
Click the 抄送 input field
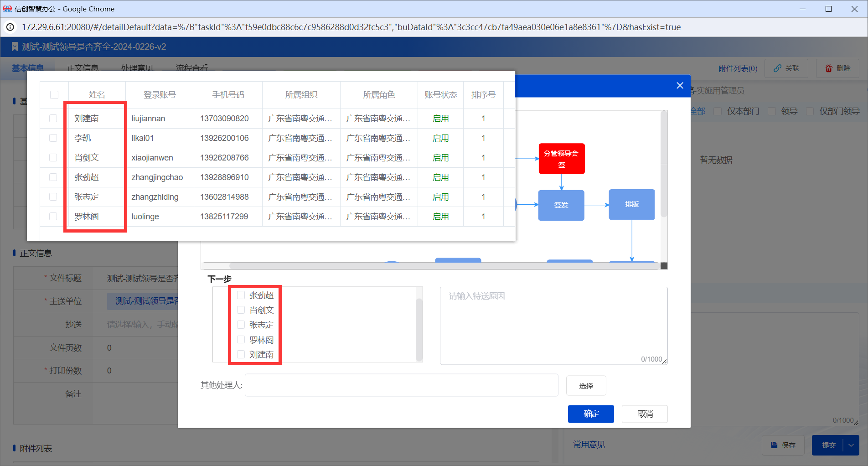point(142,325)
